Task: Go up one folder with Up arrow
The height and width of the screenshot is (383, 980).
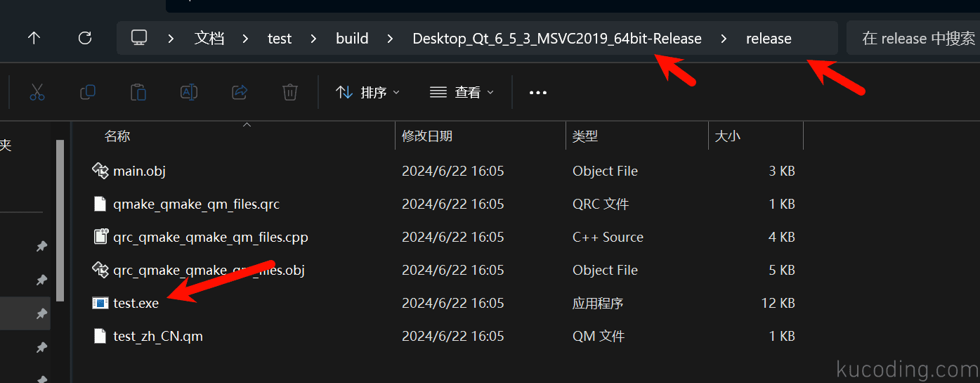Action: [34, 38]
